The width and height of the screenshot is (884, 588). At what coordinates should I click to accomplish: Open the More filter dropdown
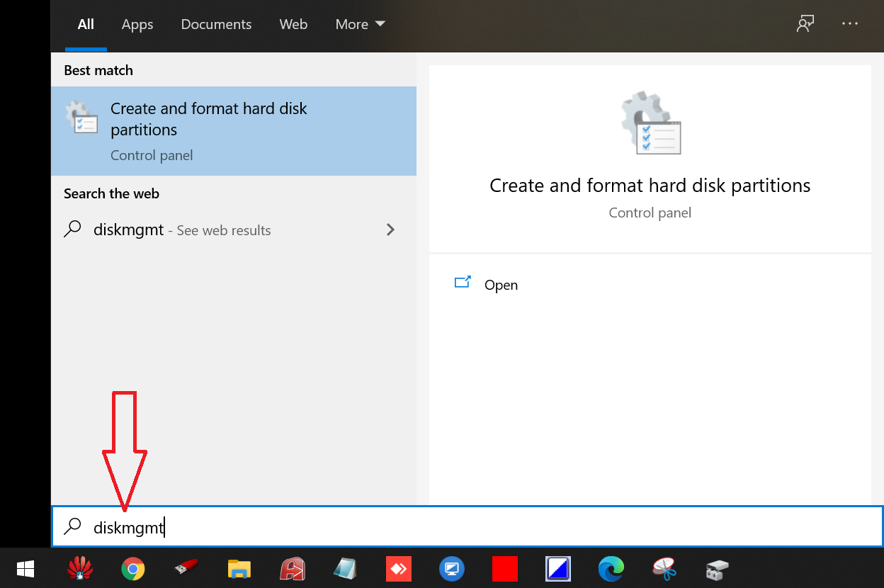tap(360, 23)
